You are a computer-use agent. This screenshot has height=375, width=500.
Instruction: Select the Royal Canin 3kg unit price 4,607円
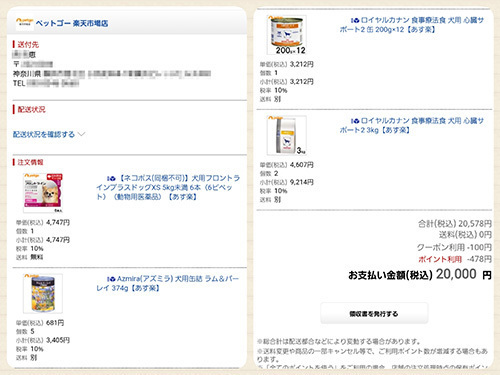[x=302, y=165]
